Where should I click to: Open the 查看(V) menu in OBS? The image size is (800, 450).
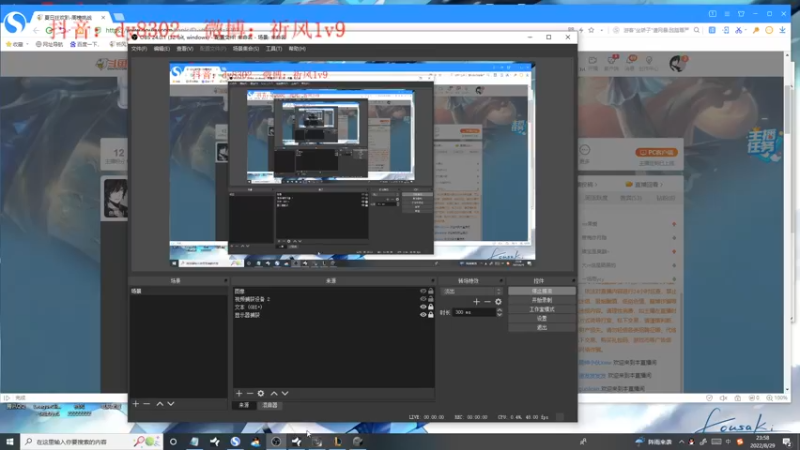pos(185,49)
